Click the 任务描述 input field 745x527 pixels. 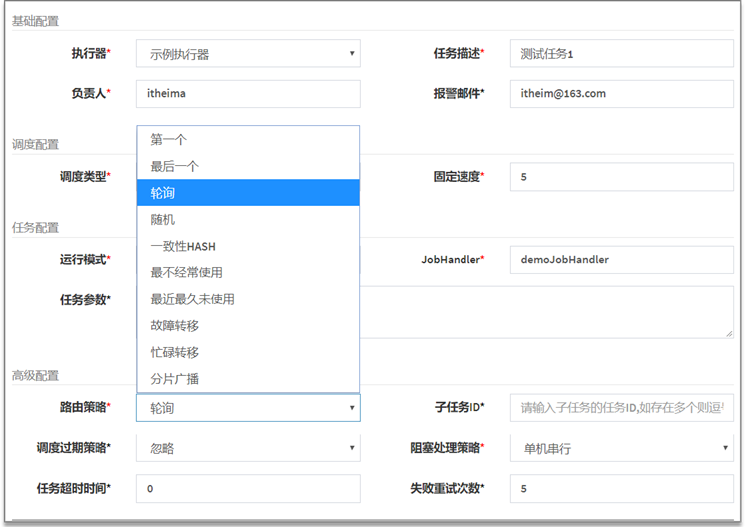pos(621,54)
